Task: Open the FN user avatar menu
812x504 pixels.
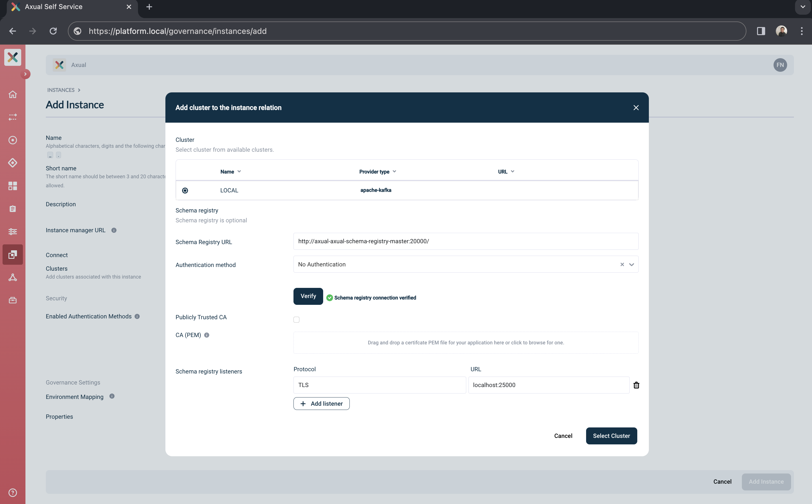Action: point(780,65)
